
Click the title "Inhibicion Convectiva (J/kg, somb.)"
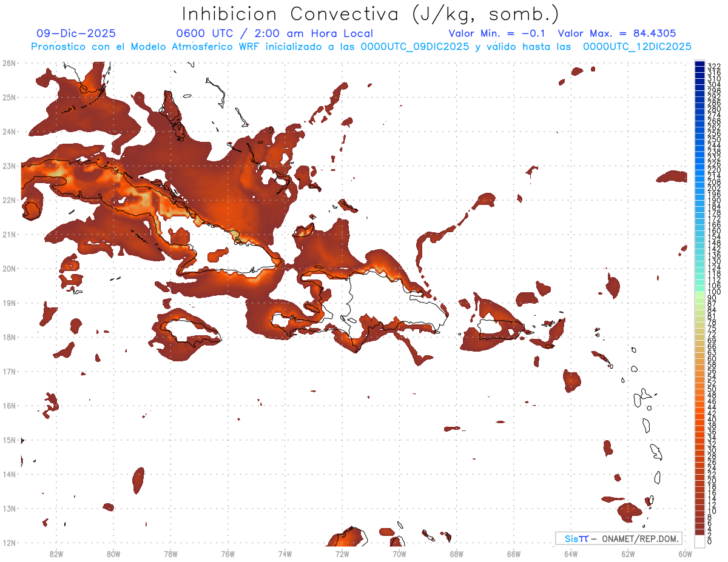pos(371,15)
